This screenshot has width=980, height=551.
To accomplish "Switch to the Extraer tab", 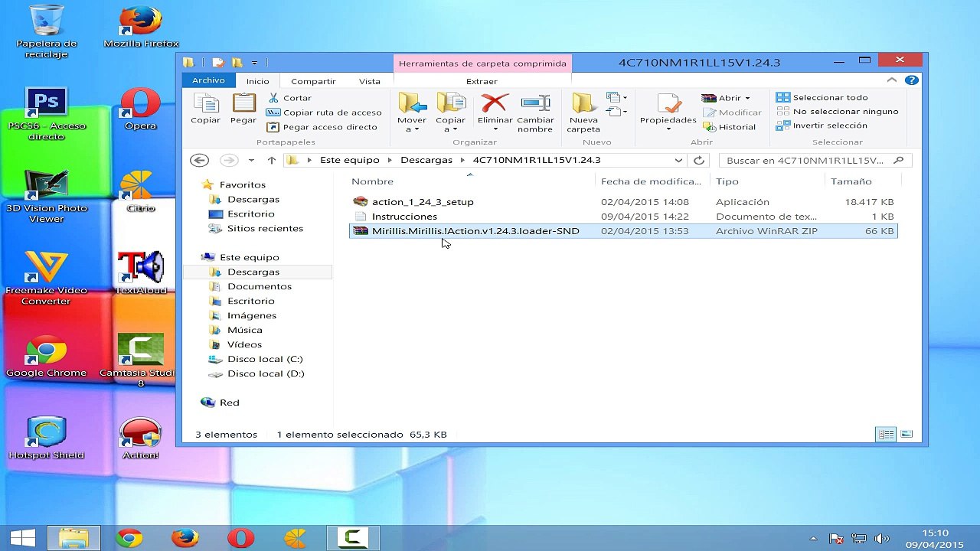I will (482, 81).
